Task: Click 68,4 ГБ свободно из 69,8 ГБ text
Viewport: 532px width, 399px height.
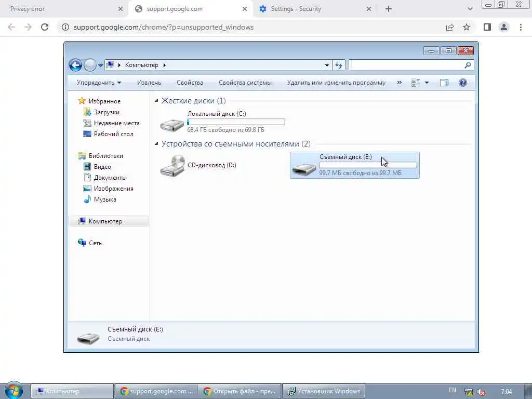Action: coord(225,129)
